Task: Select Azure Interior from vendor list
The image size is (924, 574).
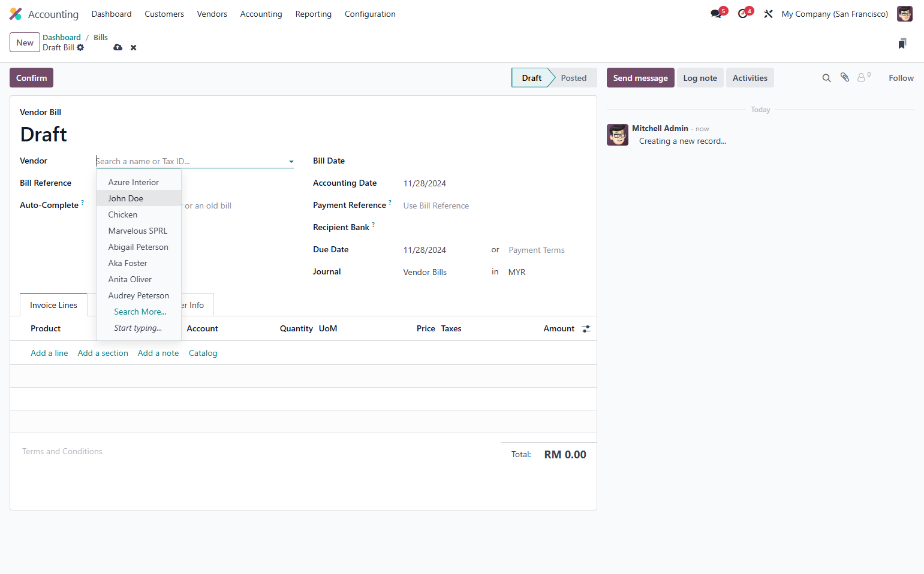Action: (139, 182)
